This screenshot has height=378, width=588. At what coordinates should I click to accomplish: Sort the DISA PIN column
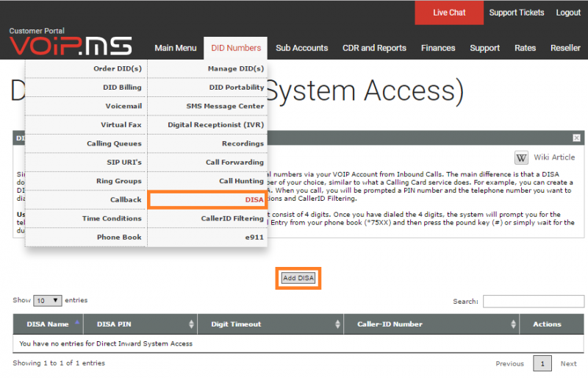[x=191, y=324]
